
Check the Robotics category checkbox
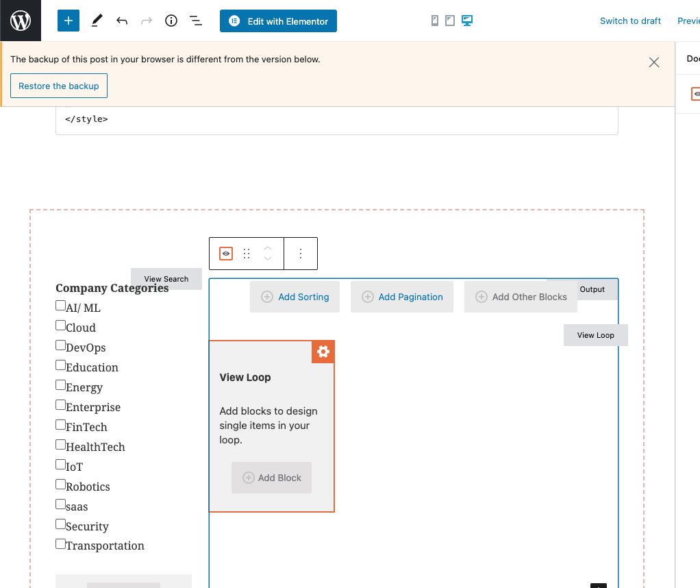pos(61,485)
